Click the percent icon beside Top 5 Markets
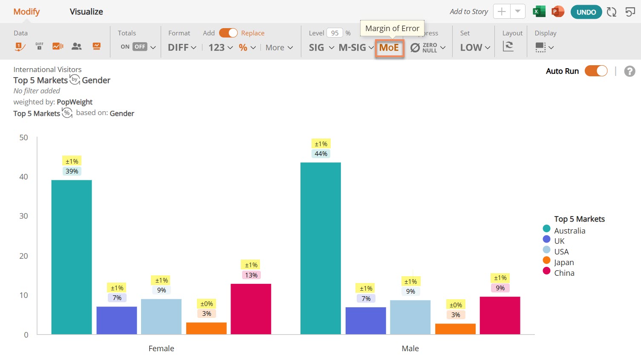 tap(67, 113)
